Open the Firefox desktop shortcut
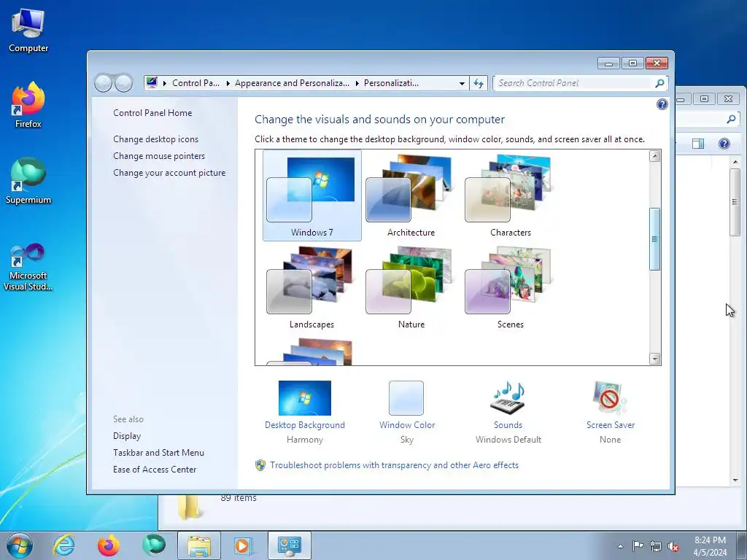 click(28, 106)
